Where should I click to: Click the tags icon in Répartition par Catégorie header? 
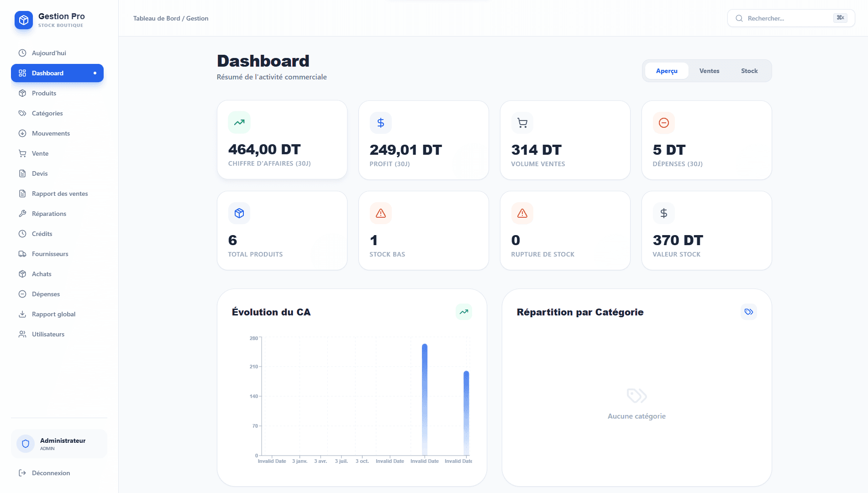pos(749,312)
